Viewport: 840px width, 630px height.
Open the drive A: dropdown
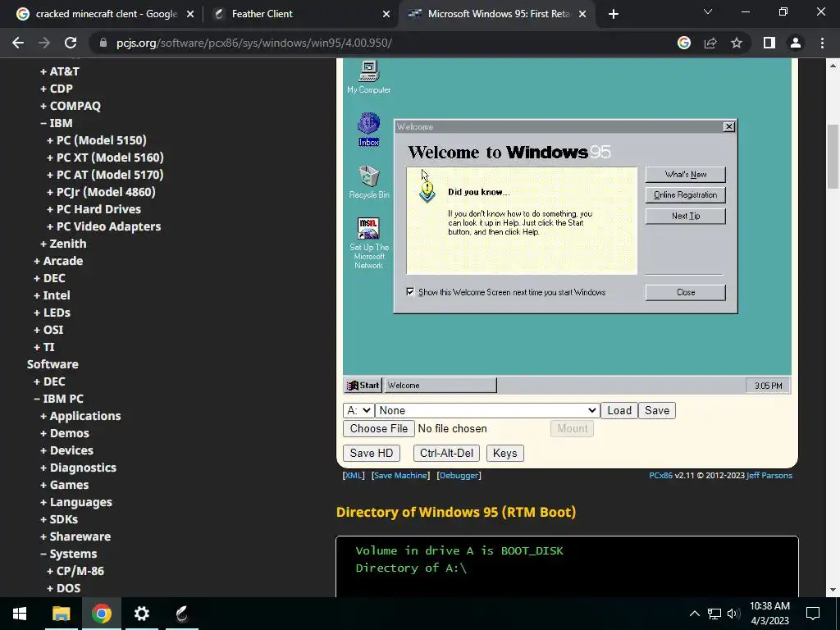tap(358, 410)
